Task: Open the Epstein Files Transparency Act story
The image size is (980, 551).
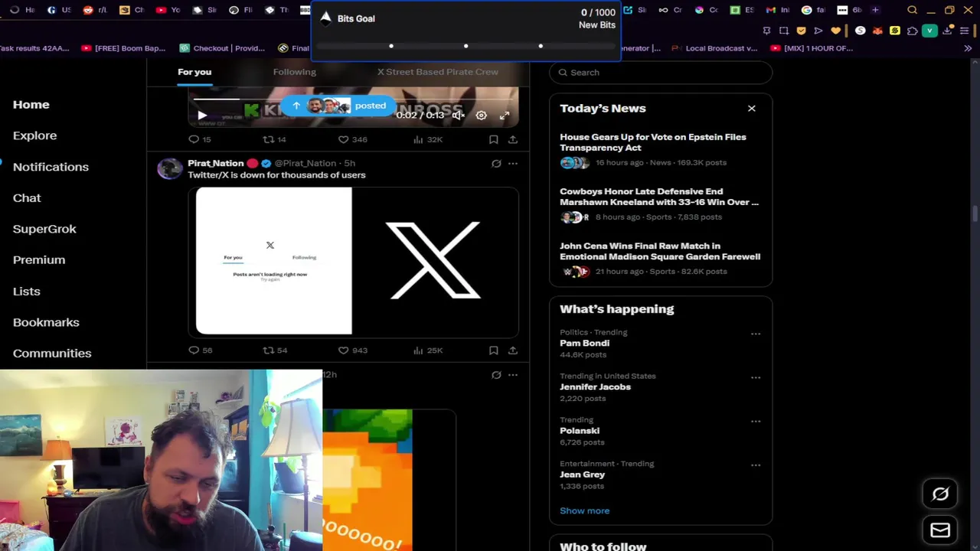Action: [x=660, y=149]
